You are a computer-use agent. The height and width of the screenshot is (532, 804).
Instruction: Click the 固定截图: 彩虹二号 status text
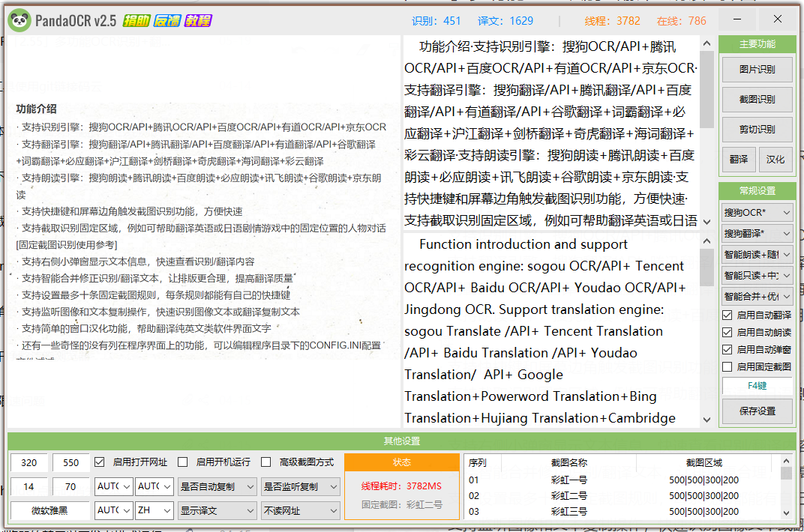(402, 504)
